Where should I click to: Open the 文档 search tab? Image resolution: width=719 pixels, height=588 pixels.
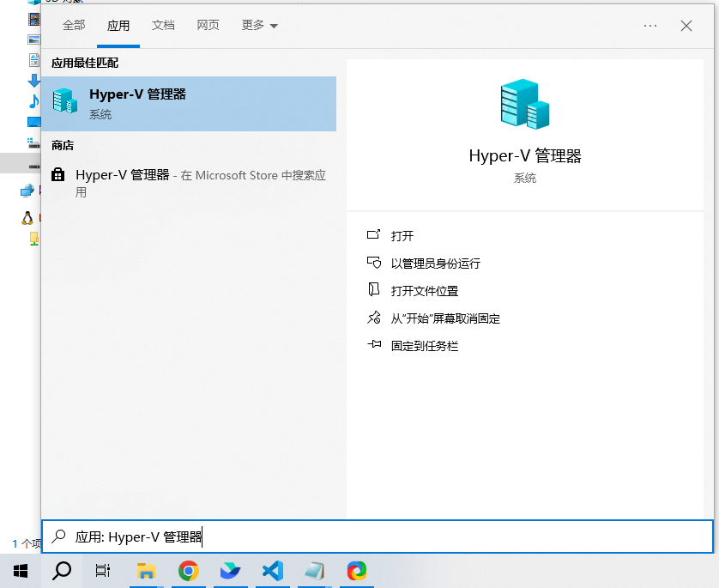(x=163, y=25)
